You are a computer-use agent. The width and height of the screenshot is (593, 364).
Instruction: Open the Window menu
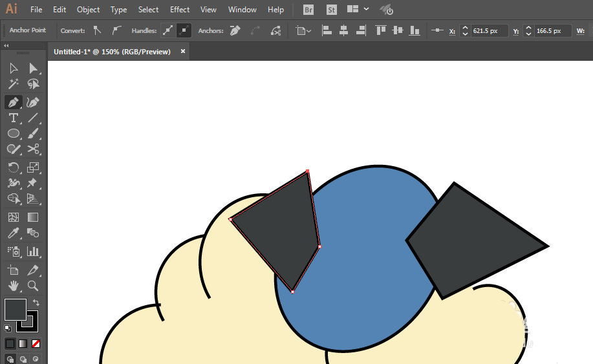[243, 10]
